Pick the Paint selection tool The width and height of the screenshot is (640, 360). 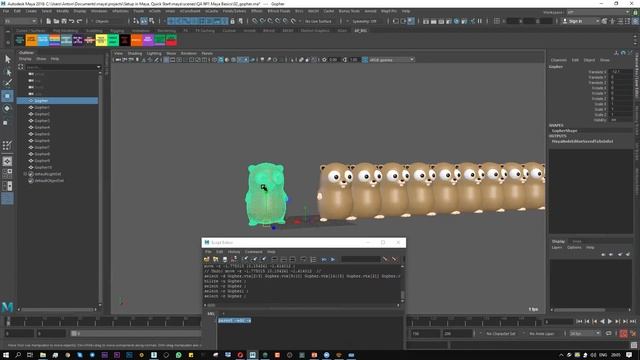tap(7, 83)
